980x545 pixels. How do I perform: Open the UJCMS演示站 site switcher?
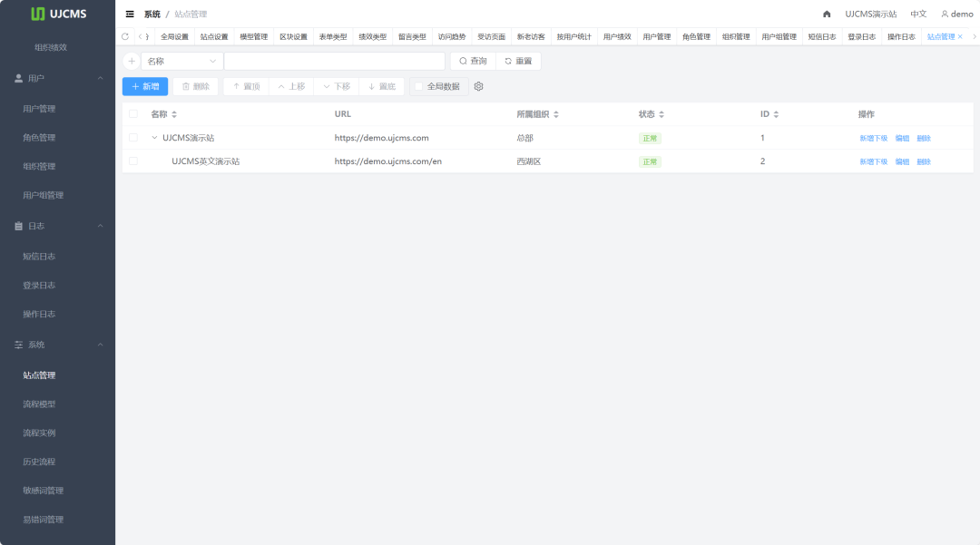(870, 14)
